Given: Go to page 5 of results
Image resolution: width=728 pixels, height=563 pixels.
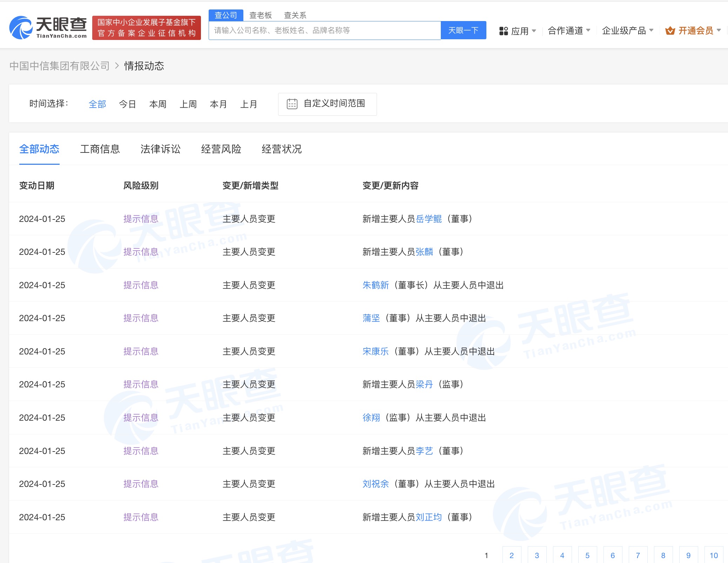Looking at the screenshot, I should pos(587,555).
